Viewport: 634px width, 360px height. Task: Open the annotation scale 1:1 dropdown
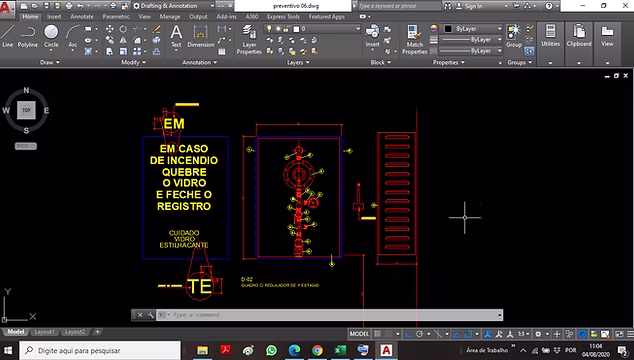[x=524, y=334]
